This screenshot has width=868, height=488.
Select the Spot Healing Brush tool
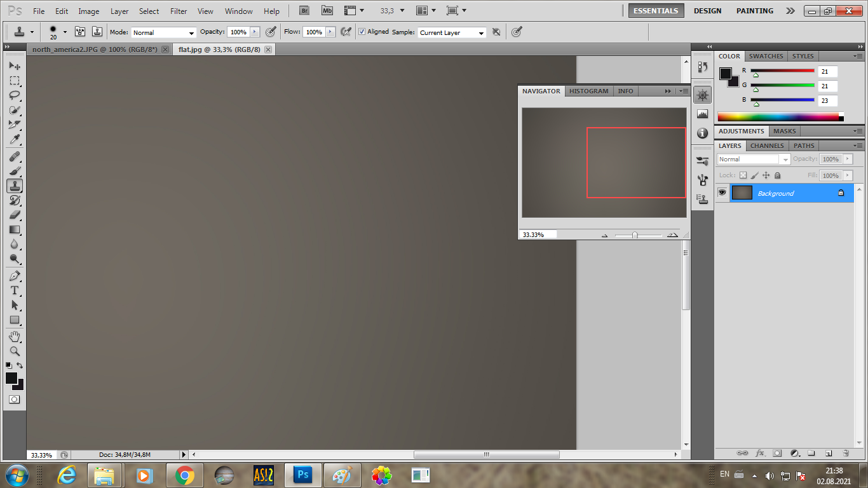click(15, 156)
